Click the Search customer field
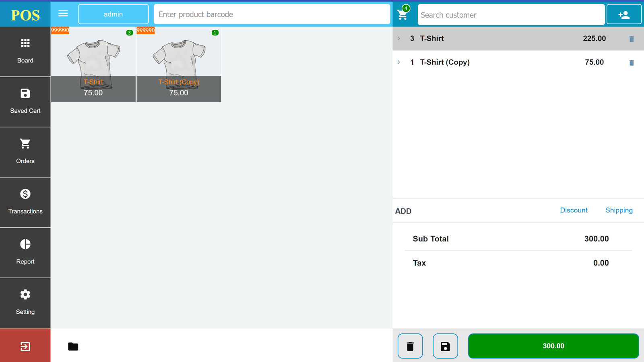 coord(511,15)
